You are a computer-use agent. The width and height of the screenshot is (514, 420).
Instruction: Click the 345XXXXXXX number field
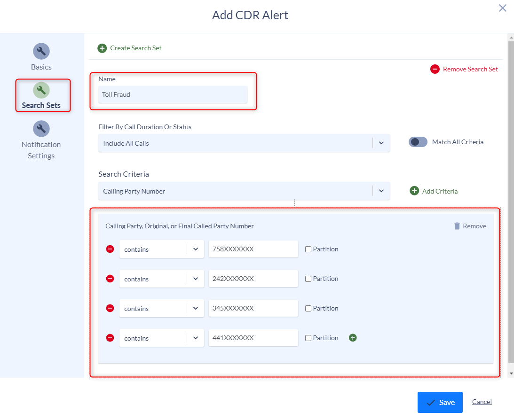tap(253, 308)
